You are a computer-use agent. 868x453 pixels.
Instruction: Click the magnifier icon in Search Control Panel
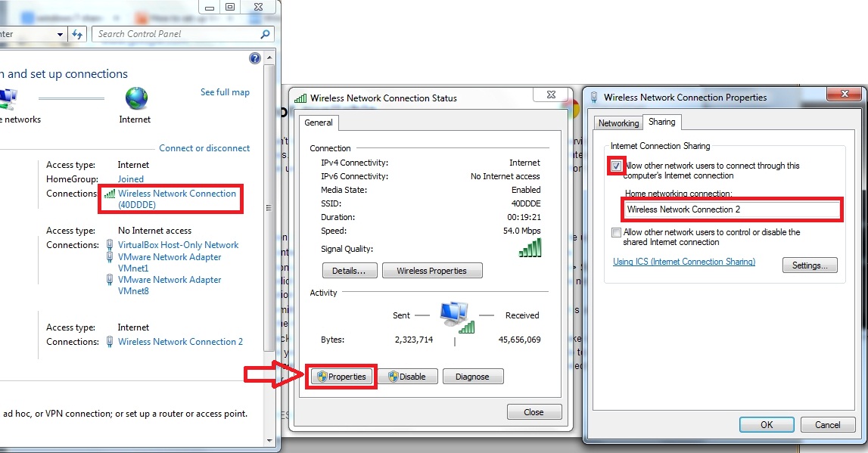[x=266, y=34]
